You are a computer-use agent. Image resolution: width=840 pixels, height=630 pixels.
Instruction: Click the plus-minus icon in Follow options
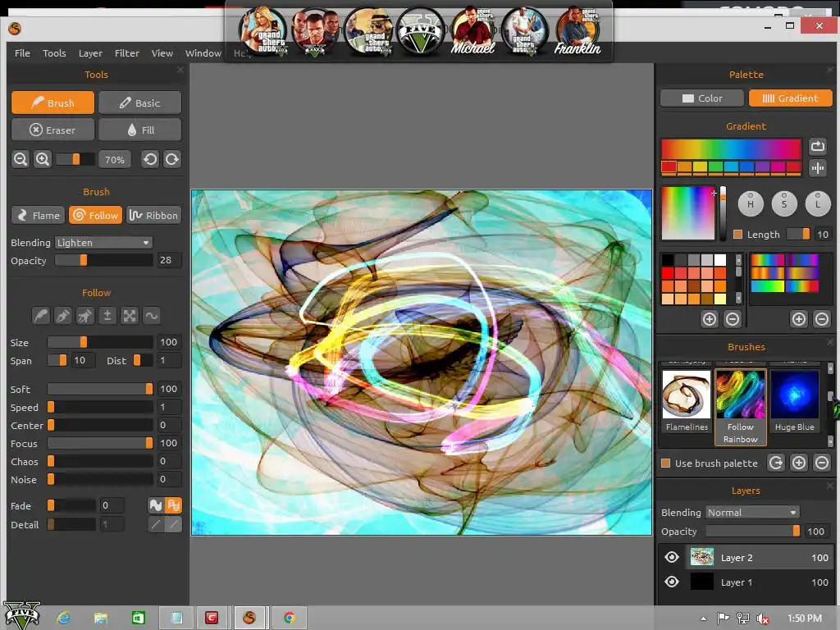coord(107,316)
